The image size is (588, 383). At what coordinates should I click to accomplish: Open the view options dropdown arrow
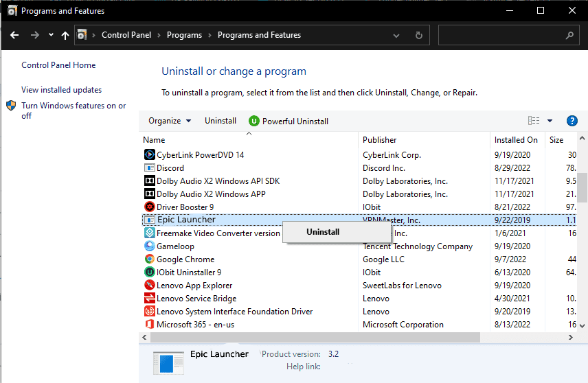point(550,121)
